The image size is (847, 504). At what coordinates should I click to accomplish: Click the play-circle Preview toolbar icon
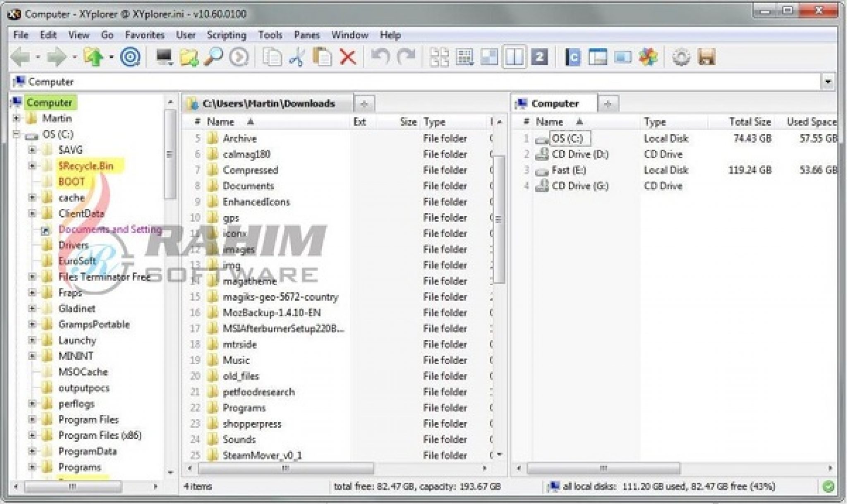[x=239, y=57]
